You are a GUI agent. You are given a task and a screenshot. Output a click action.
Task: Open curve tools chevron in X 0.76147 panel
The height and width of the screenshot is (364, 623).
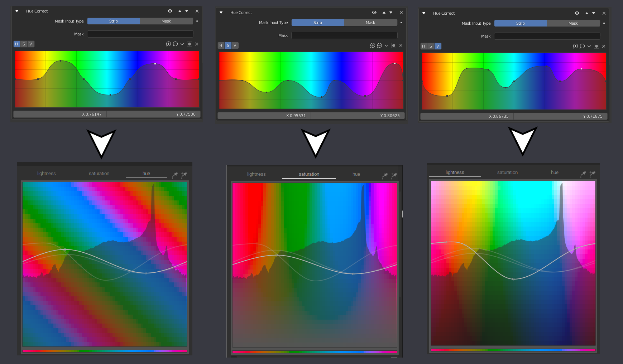coord(182,44)
